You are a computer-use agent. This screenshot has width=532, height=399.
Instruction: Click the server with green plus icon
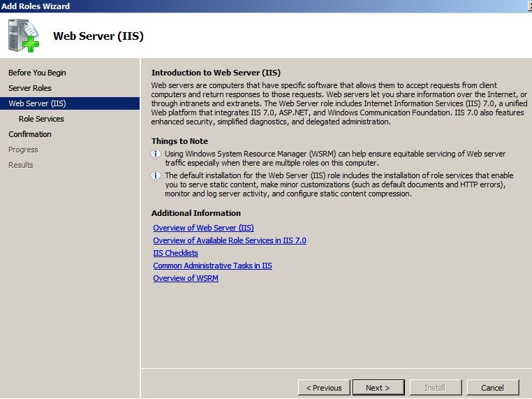(24, 36)
